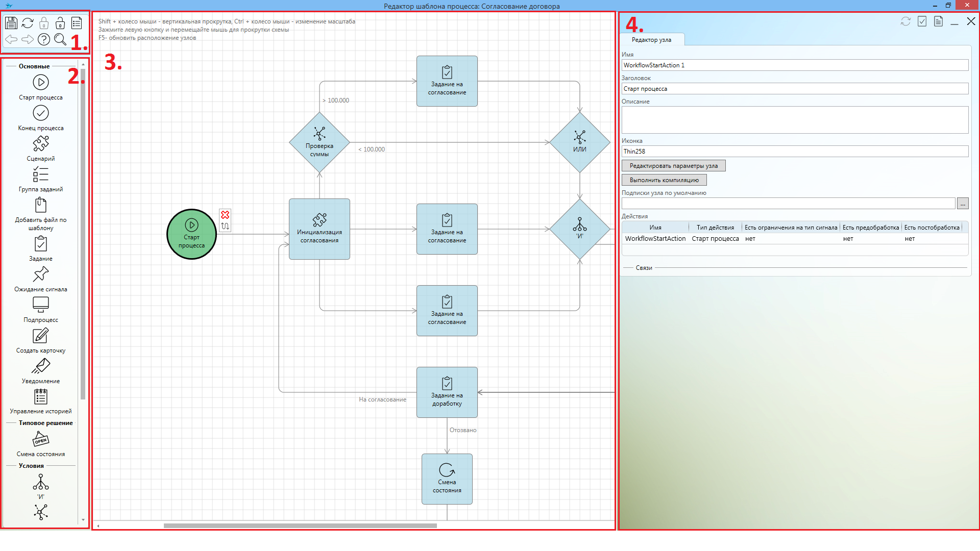980x551 pixels.
Task: Open subscriptions picker with the '...' button
Action: [963, 204]
